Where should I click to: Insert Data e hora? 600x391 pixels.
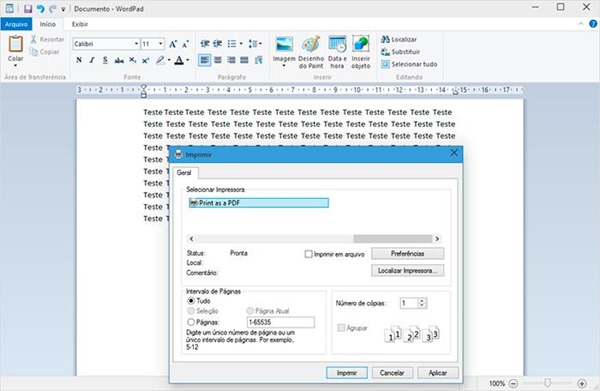(x=337, y=52)
